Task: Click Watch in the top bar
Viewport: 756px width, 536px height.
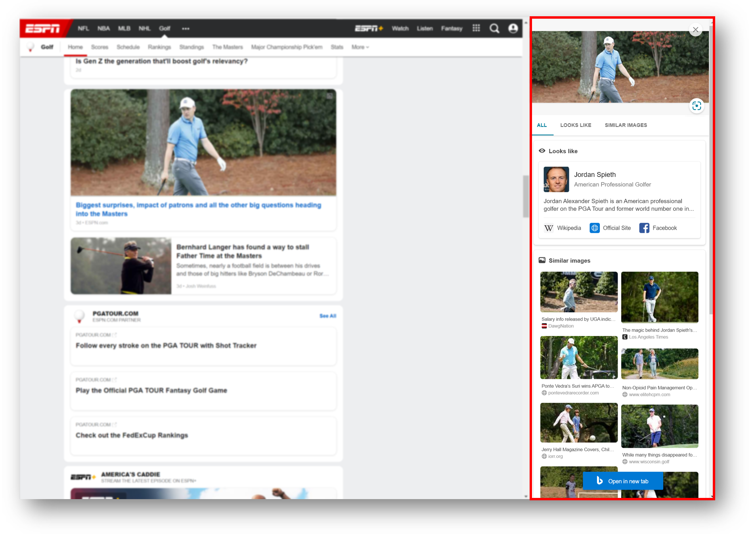Action: (400, 29)
